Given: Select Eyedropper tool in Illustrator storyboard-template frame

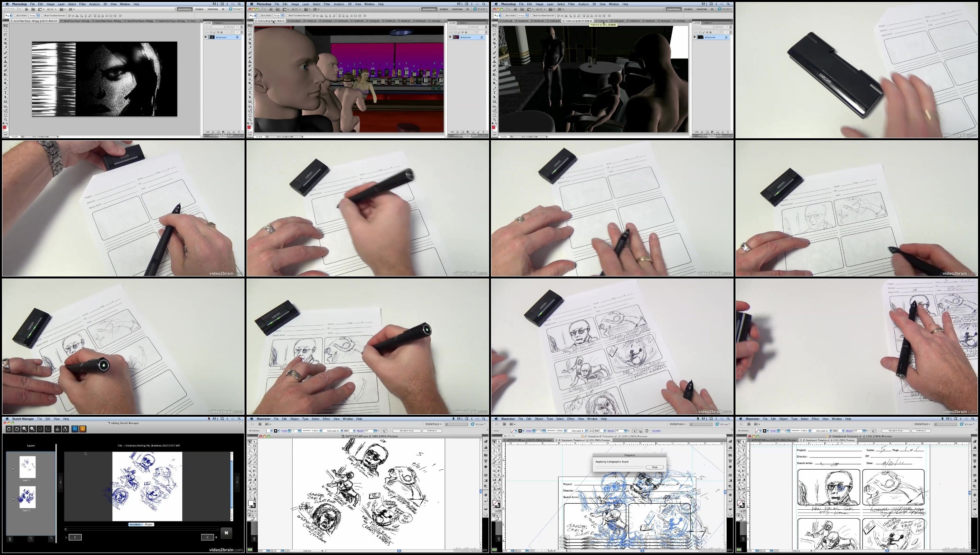Looking at the screenshot, I should pos(739,484).
